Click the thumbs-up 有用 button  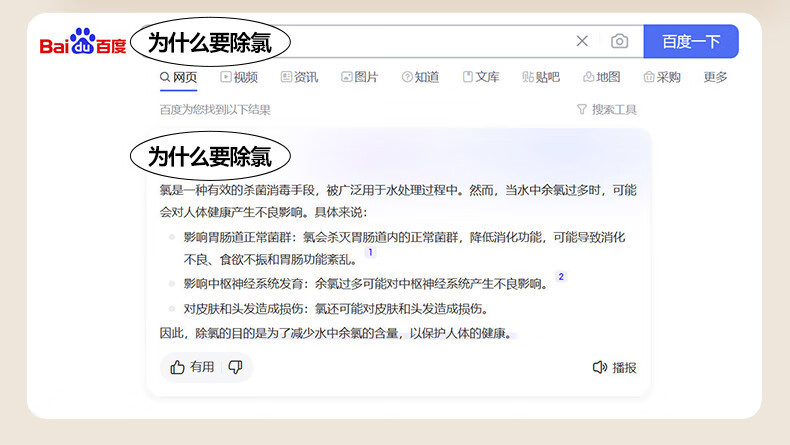click(192, 367)
